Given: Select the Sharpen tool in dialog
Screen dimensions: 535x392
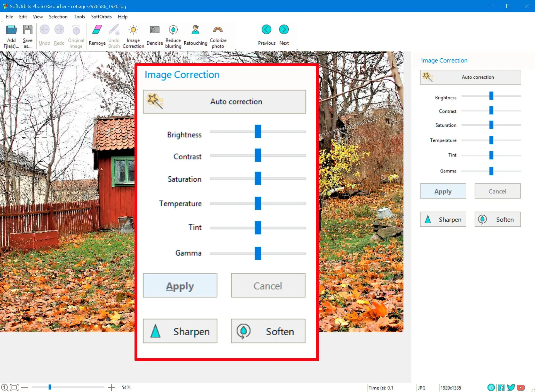Looking at the screenshot, I should click(180, 331).
